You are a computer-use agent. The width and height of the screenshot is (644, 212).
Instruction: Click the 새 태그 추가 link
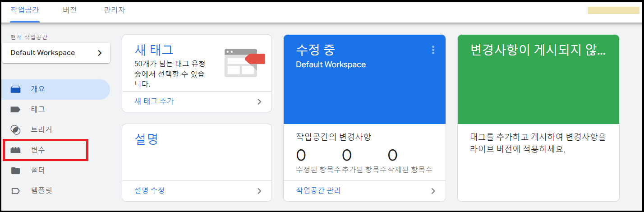154,101
